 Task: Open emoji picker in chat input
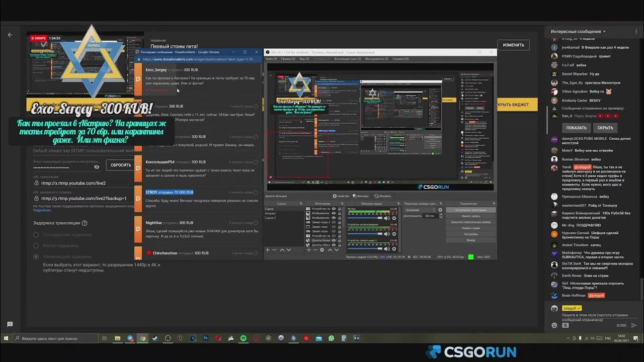pyautogui.click(x=554, y=325)
